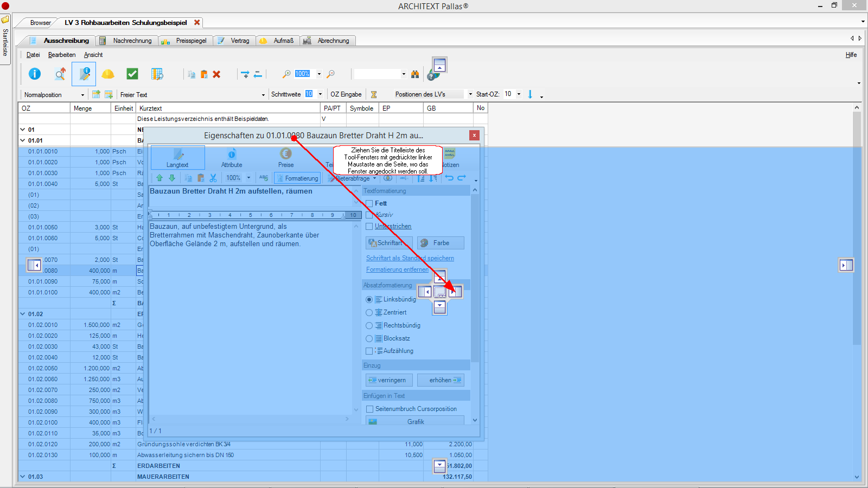Enable the Fett bold checkbox
The height and width of the screenshot is (488, 868).
click(369, 203)
